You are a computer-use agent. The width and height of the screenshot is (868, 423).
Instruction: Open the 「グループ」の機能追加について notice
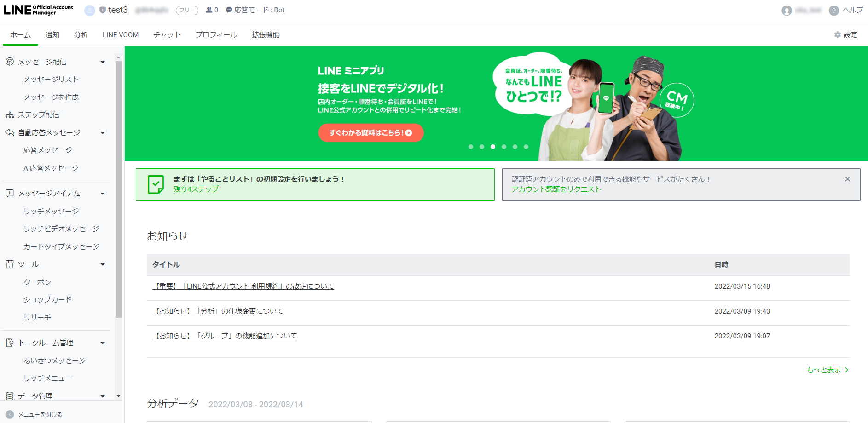225,336
